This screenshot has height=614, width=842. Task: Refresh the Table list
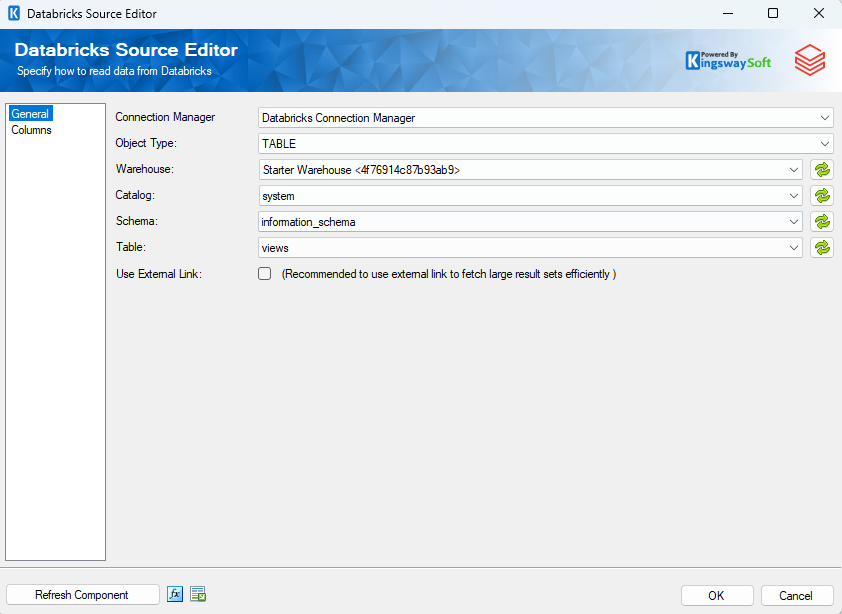coord(822,248)
